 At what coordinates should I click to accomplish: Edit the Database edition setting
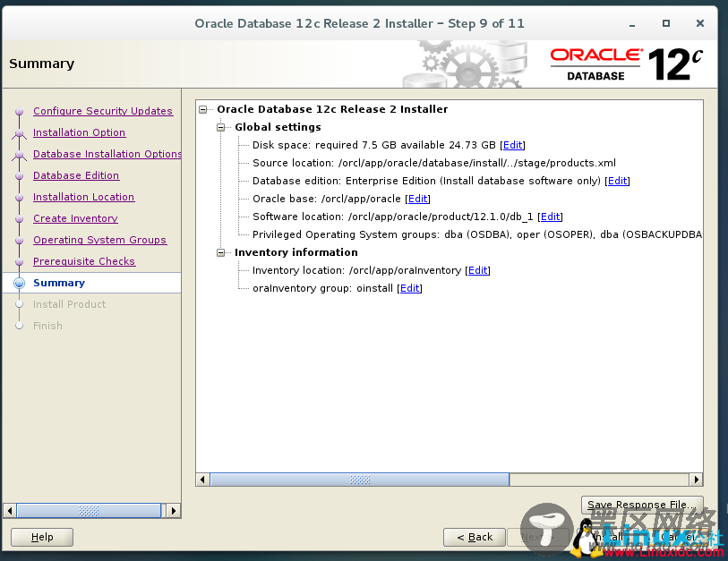click(618, 181)
